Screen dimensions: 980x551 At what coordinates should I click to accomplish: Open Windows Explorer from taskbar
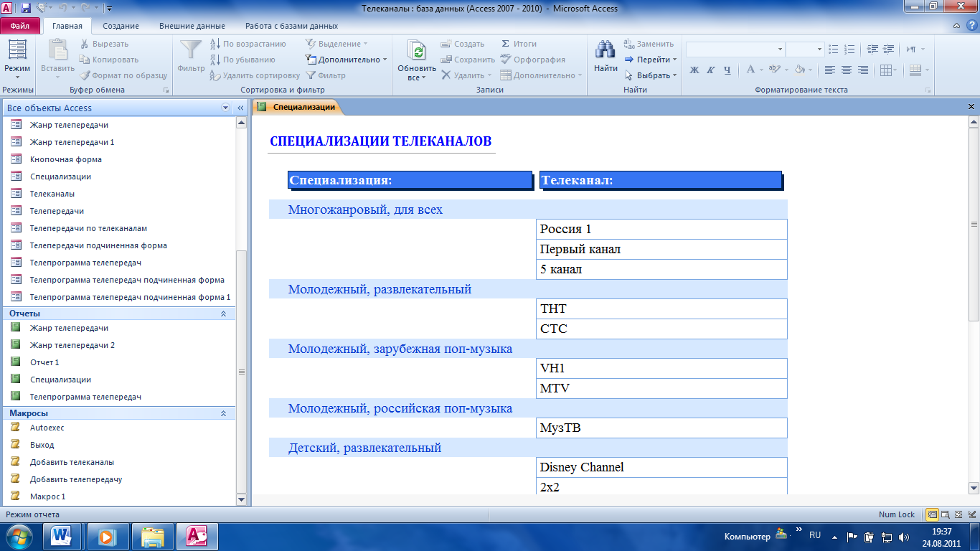pyautogui.click(x=153, y=535)
